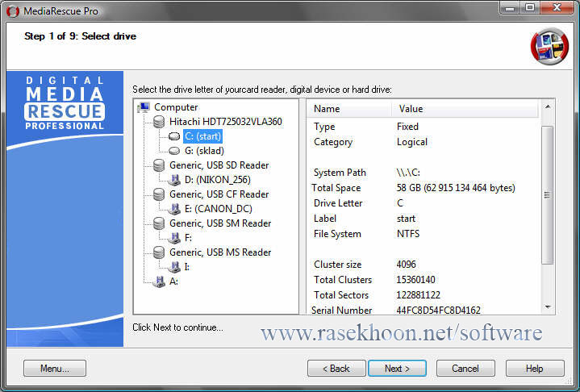The width and height of the screenshot is (580, 392).
Task: Continue with Next > button
Action: pyautogui.click(x=397, y=369)
